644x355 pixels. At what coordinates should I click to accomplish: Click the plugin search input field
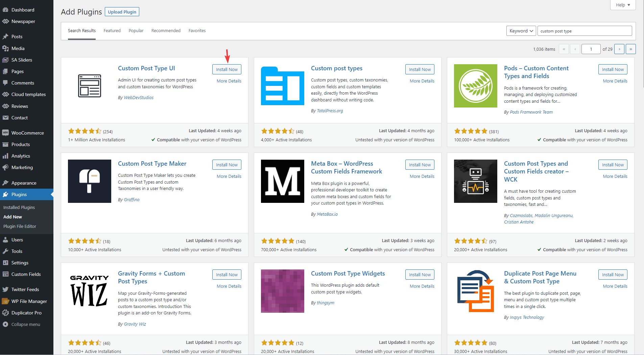pos(585,31)
